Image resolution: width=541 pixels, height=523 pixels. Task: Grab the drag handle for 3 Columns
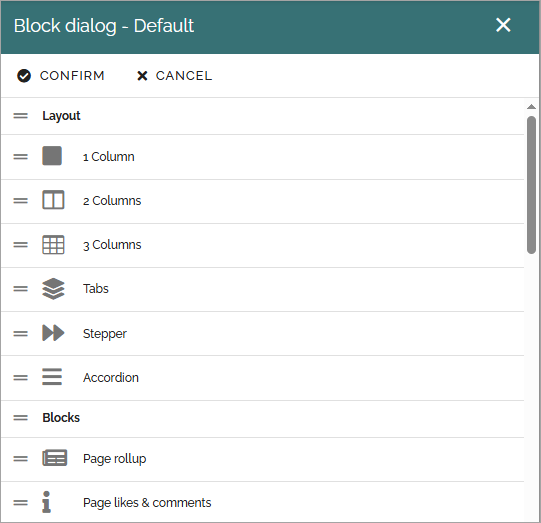[21, 245]
